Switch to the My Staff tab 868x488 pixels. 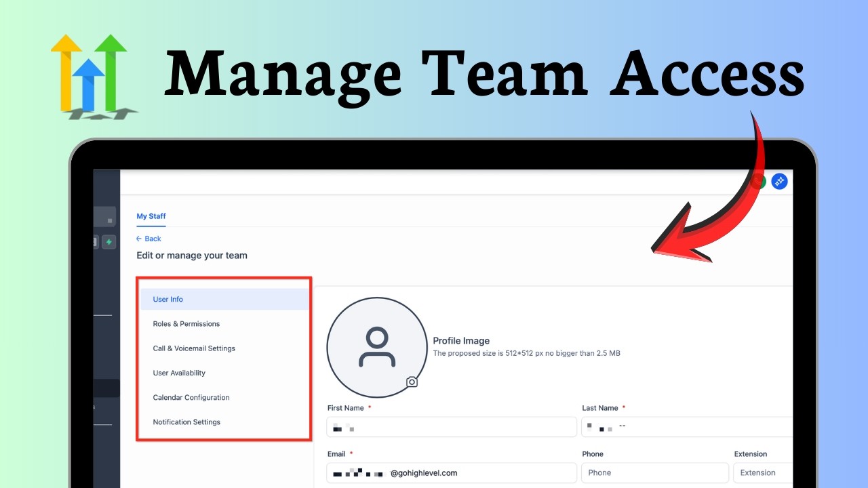pos(151,216)
